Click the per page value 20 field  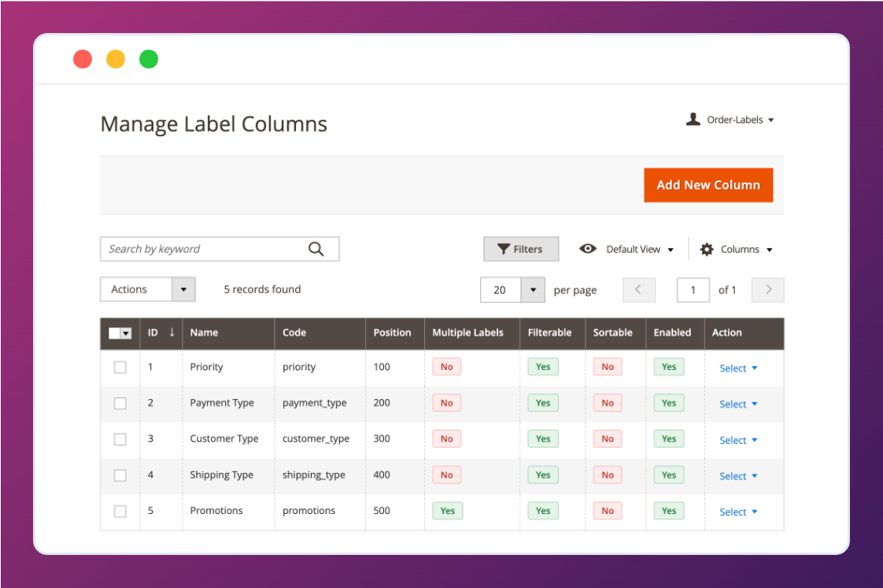[x=500, y=290]
